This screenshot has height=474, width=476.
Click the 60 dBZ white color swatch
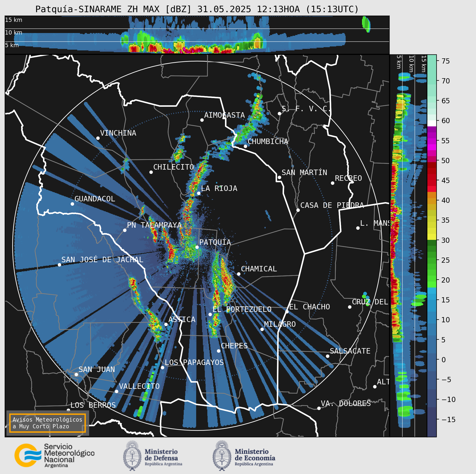tap(432, 123)
